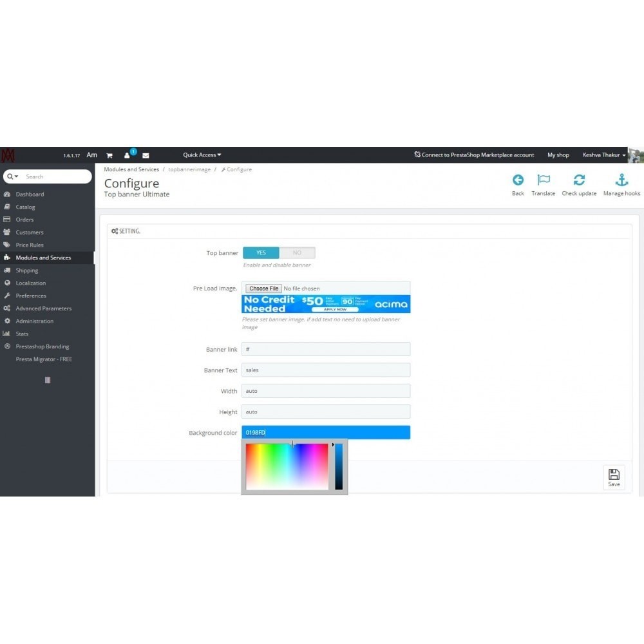Open the envelope messages icon
Image resolution: width=644 pixels, height=644 pixels.
pos(146,155)
